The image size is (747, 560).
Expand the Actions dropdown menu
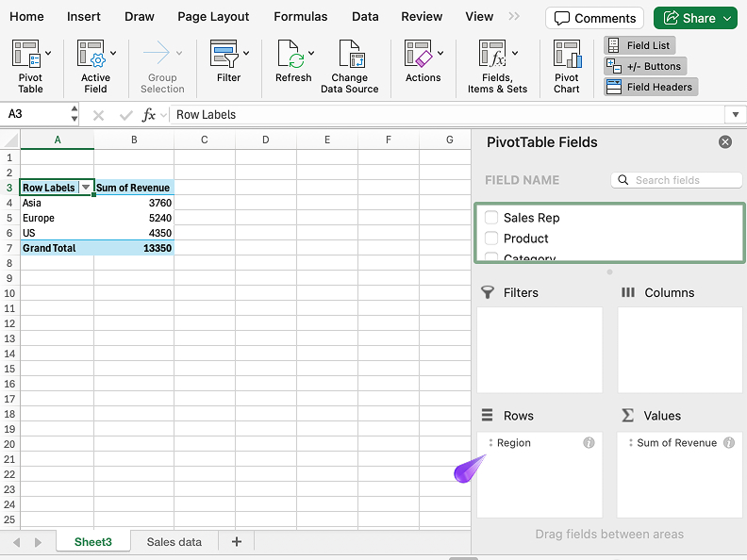(x=440, y=54)
